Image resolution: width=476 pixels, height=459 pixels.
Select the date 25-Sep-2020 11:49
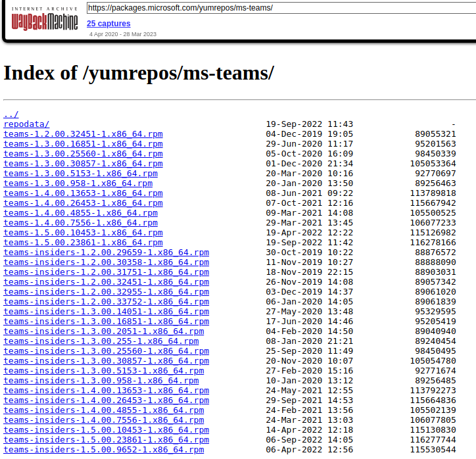310,351
